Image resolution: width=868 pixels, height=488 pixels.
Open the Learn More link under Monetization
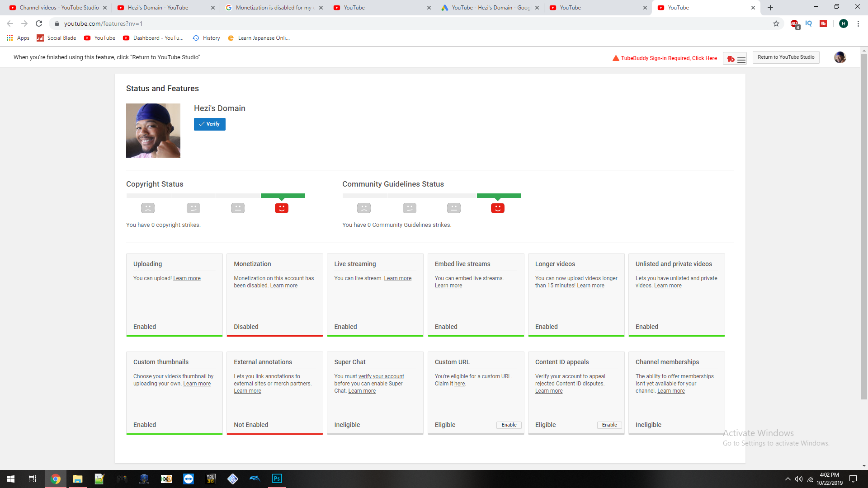[284, 286]
